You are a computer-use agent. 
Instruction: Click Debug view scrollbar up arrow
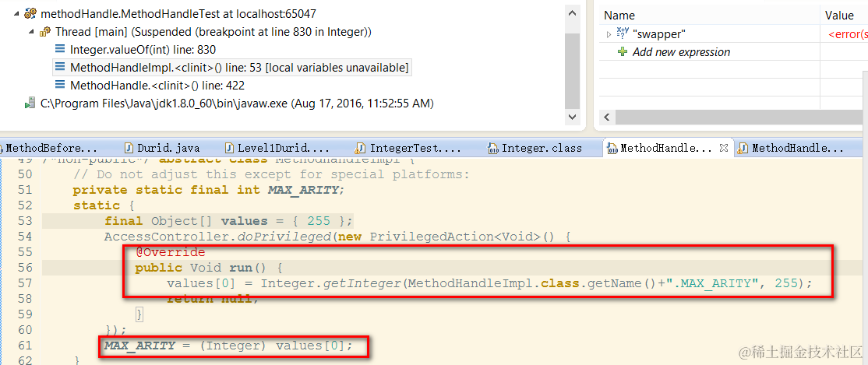click(x=572, y=12)
